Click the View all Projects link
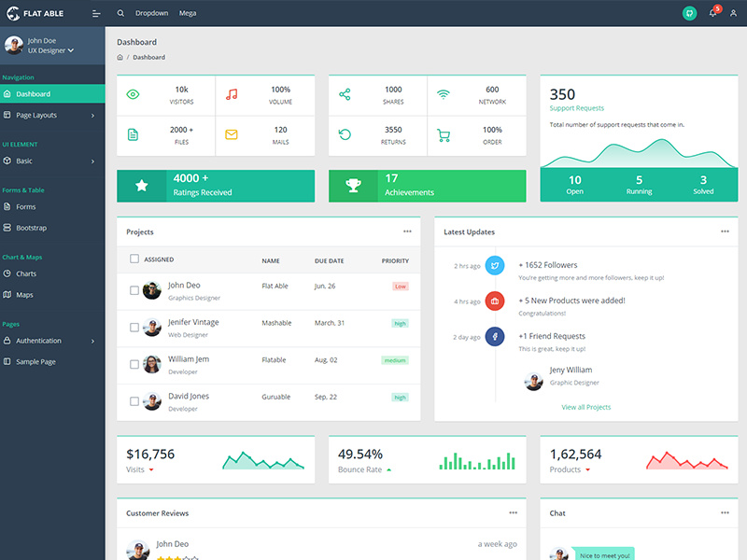 pyautogui.click(x=586, y=407)
